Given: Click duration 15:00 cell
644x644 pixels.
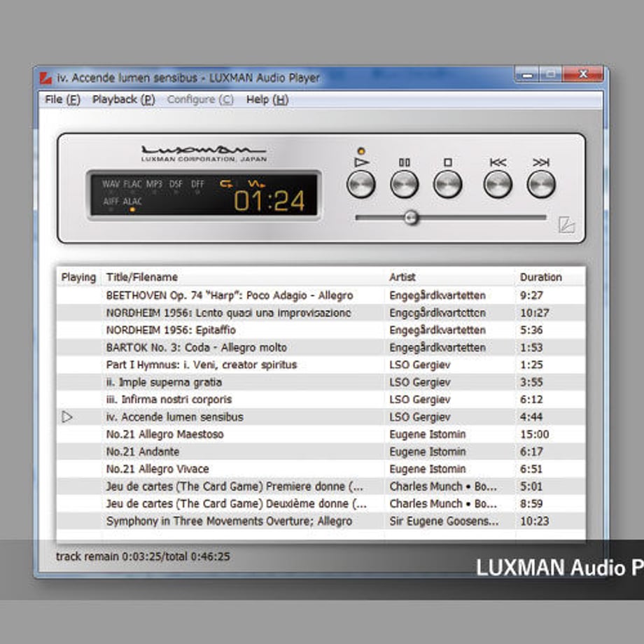Looking at the screenshot, I should coord(535,434).
